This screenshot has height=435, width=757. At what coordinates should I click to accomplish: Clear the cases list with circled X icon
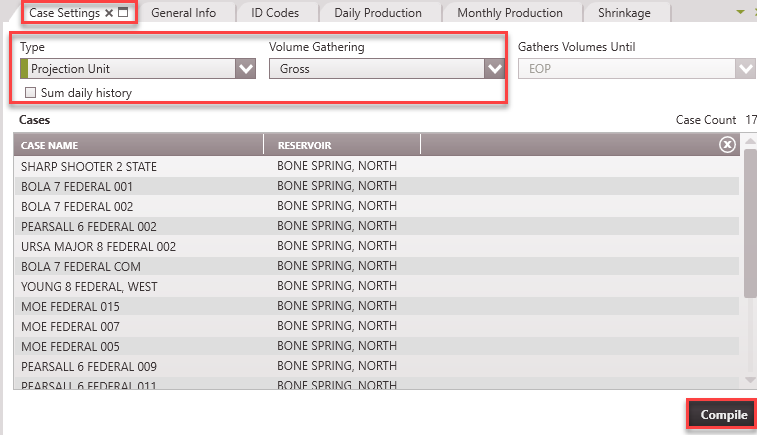[727, 145]
